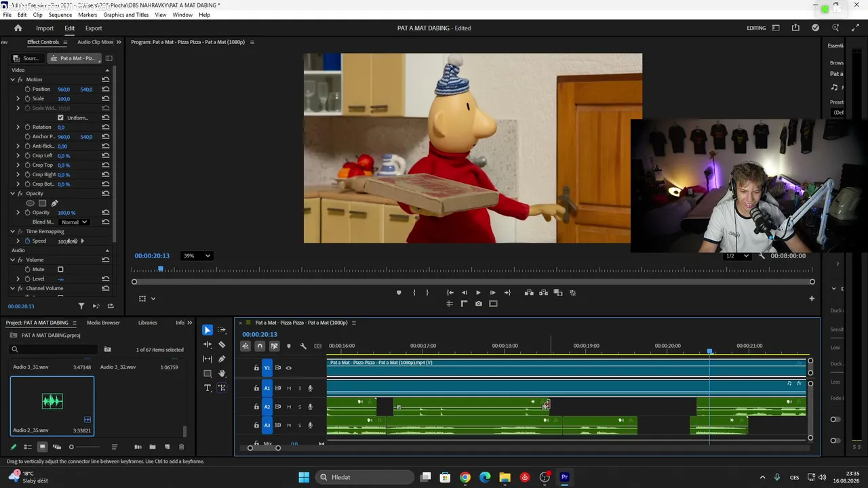Collapse the Opacity effect group

12,194
